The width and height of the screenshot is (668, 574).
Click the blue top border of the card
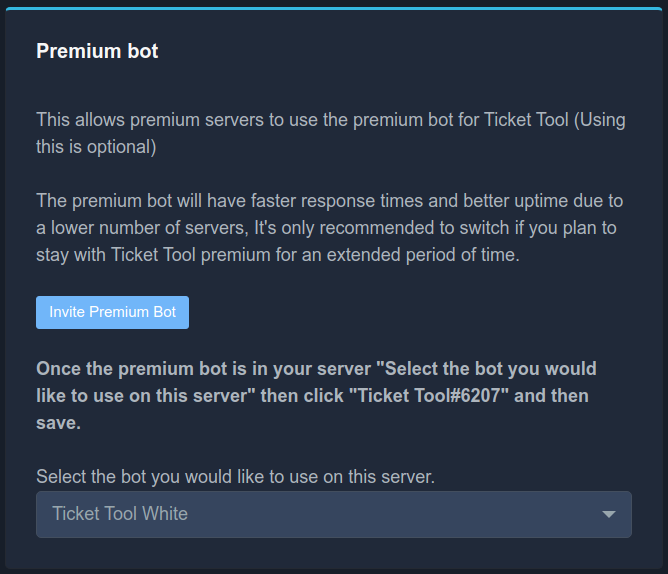[333, 8]
